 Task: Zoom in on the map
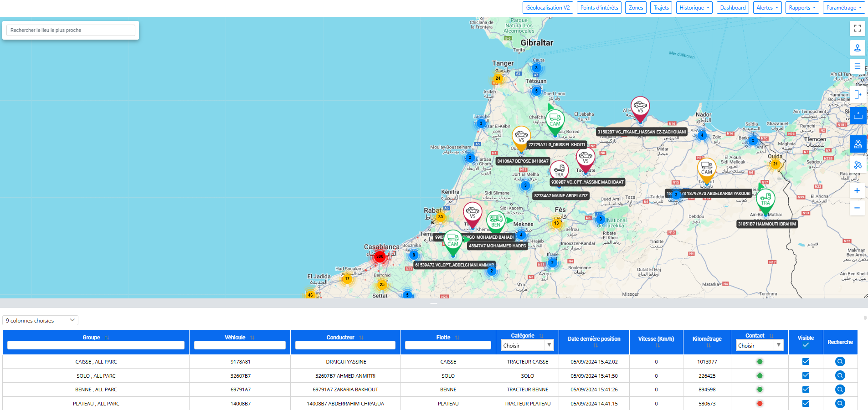(857, 191)
